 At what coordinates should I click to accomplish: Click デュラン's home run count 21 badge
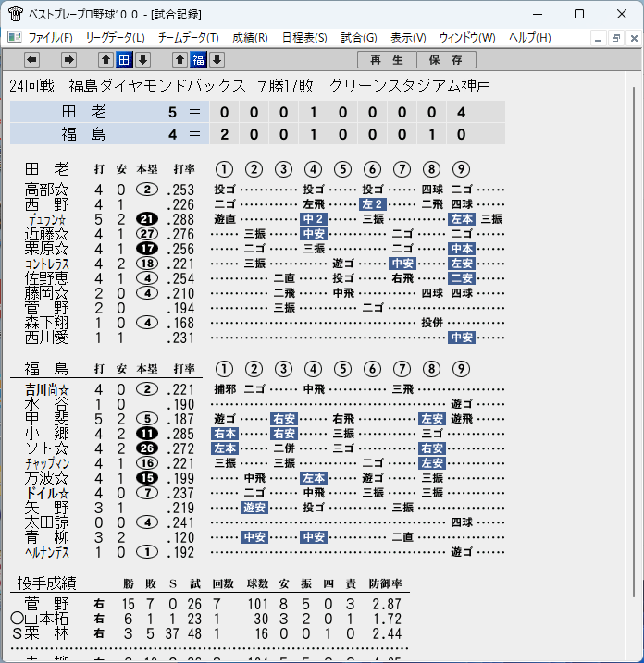click(x=147, y=219)
